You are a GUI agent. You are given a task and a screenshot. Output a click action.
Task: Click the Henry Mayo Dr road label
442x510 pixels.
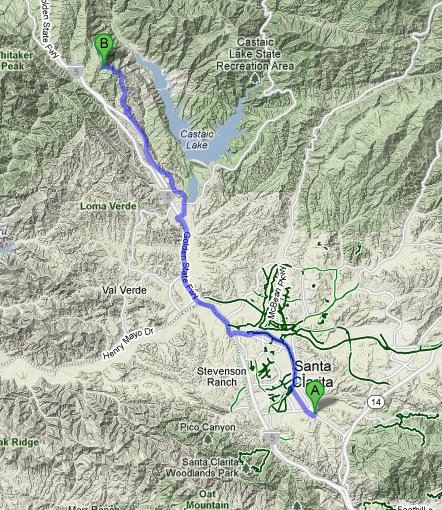[128, 343]
